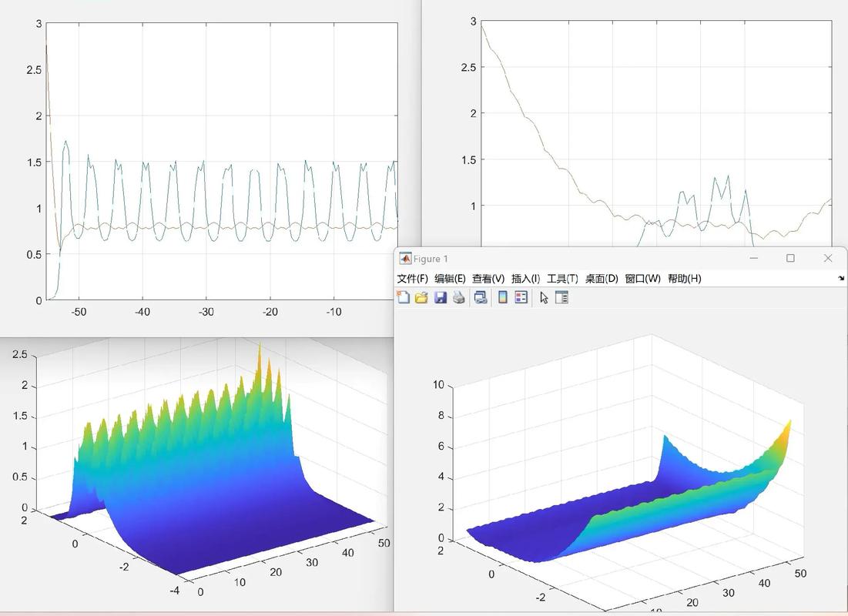Click the Link Plot toolbar icon
Screen dimensions: 848x616
click(x=481, y=297)
